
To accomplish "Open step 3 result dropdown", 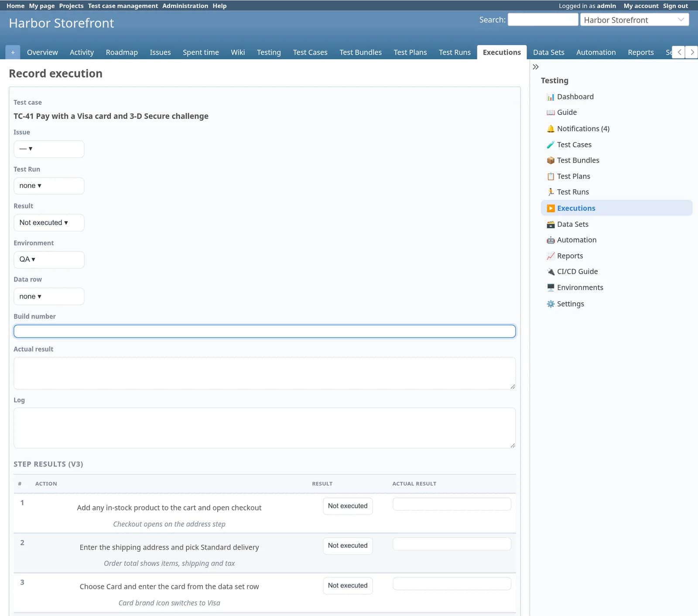I will (348, 585).
